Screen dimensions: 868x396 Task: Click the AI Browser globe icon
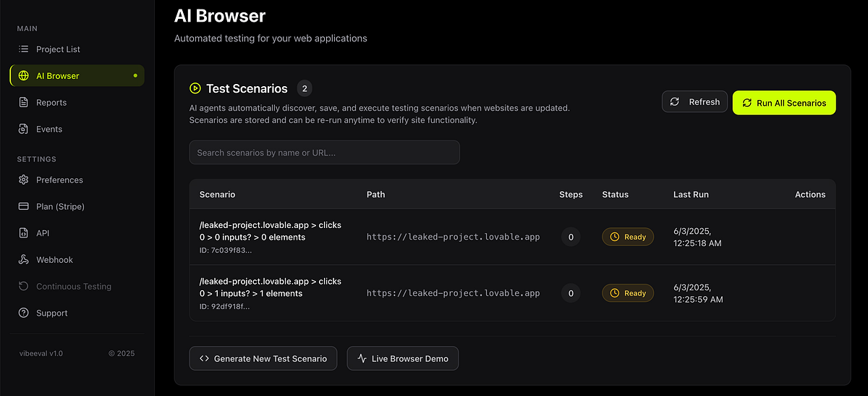(x=23, y=76)
